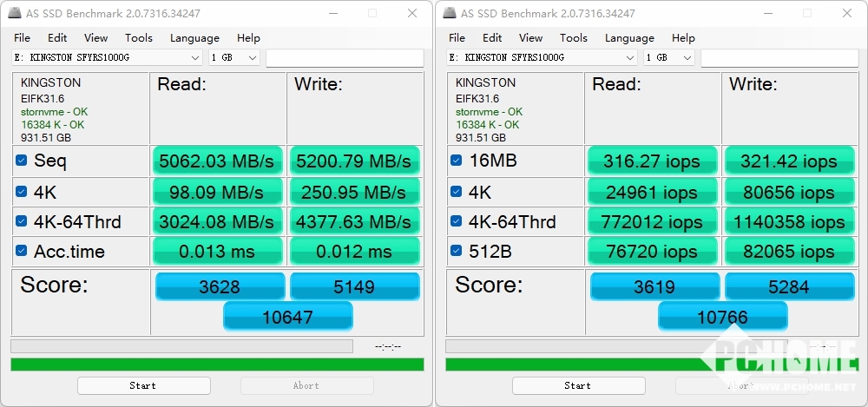Click Abort button in left window

(306, 385)
